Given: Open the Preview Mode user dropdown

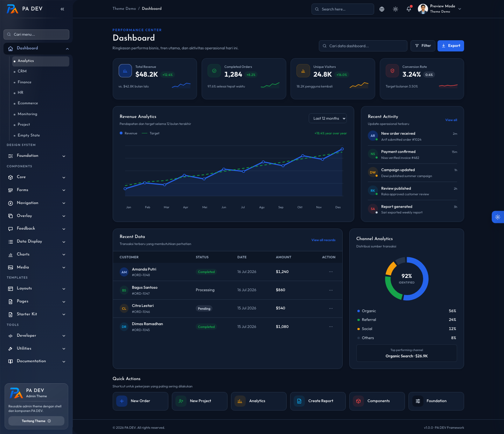Looking at the screenshot, I should click(x=440, y=9).
